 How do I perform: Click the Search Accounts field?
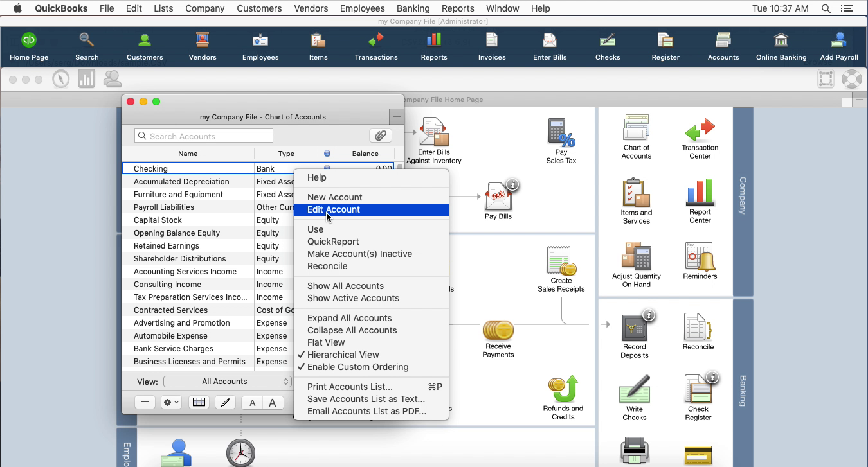[x=204, y=136]
